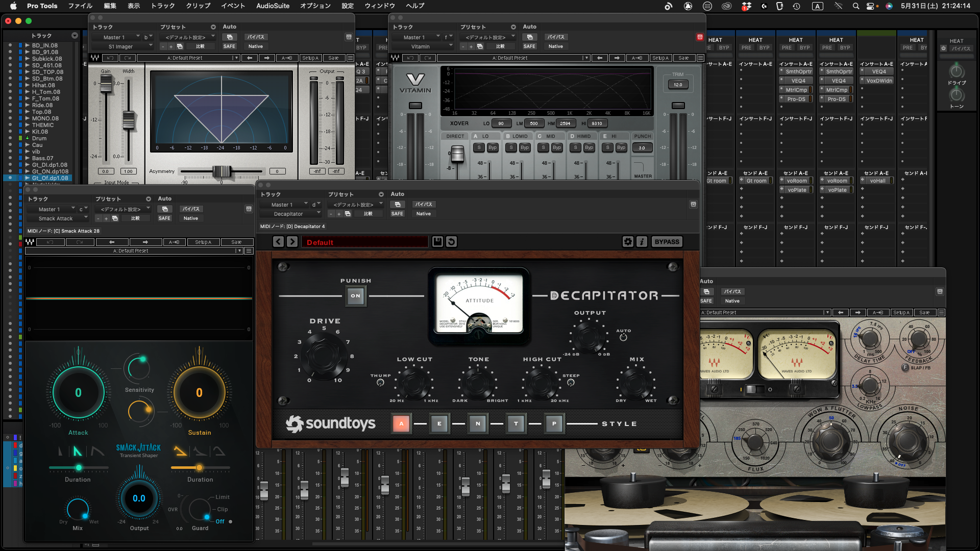Screen dimensions: 980x551
Task: Open the オプション menu
Action: click(x=315, y=6)
